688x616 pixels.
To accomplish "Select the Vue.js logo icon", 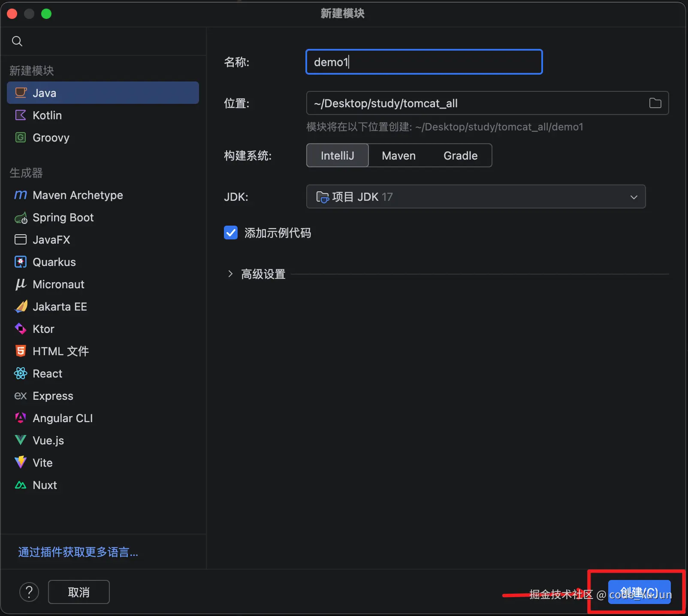I will click(x=21, y=440).
